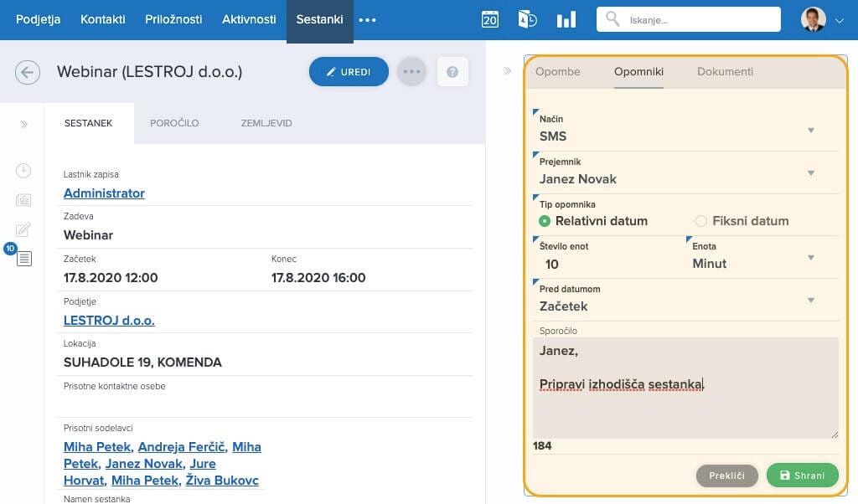Switch to the ZEMLJEVID tab
This screenshot has height=504, width=858.
click(x=266, y=123)
